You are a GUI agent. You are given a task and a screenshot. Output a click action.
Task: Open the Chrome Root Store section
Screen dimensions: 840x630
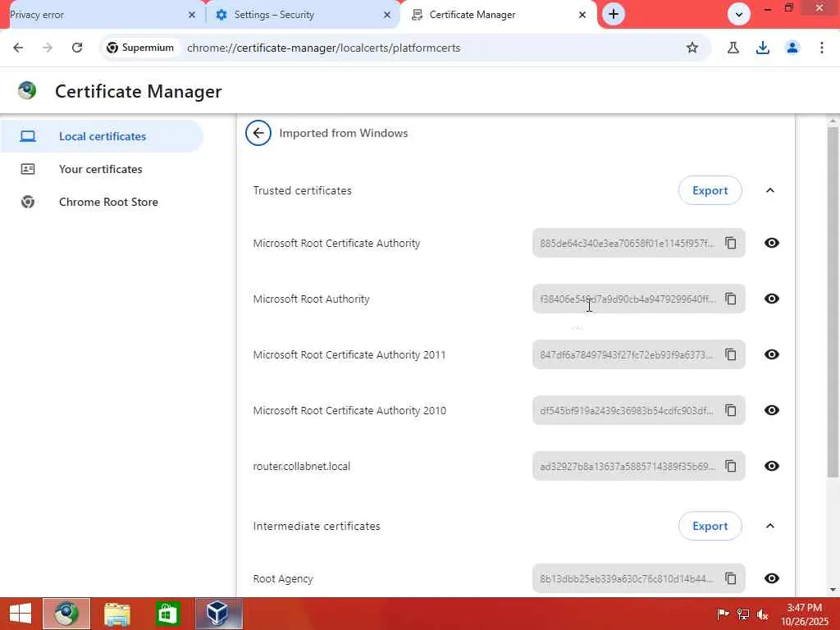[x=102, y=202]
